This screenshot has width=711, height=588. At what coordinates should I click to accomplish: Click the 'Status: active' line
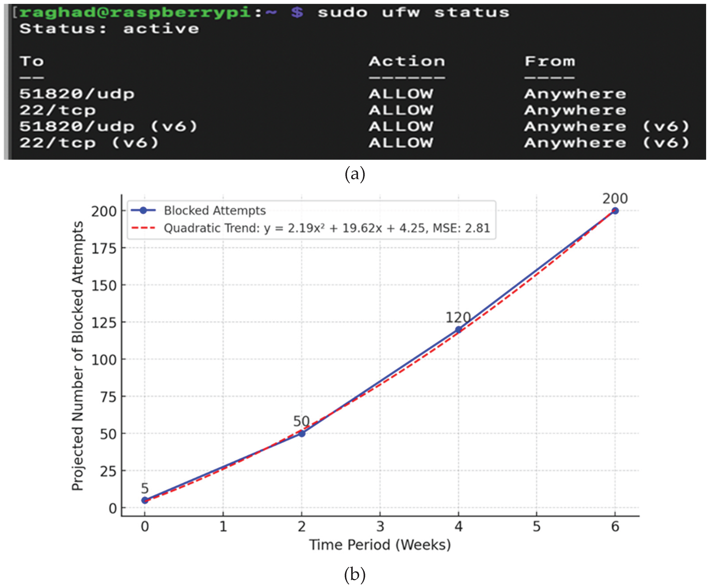click(109, 29)
